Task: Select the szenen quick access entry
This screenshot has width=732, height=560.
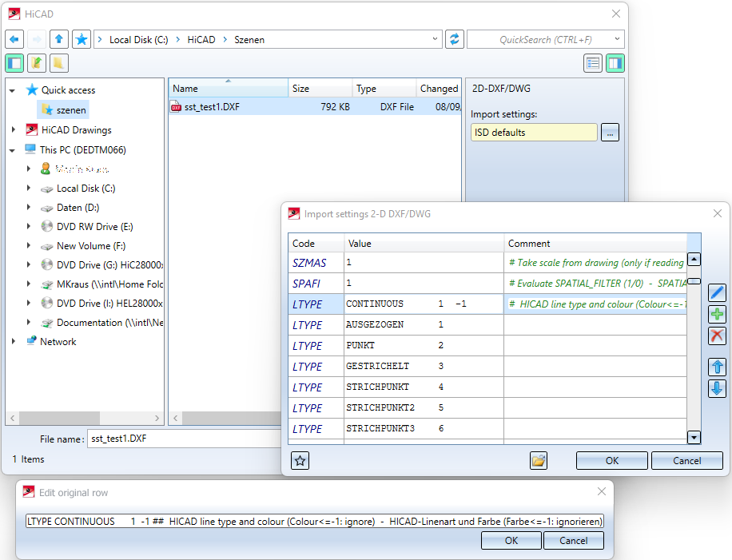Action: click(65, 110)
